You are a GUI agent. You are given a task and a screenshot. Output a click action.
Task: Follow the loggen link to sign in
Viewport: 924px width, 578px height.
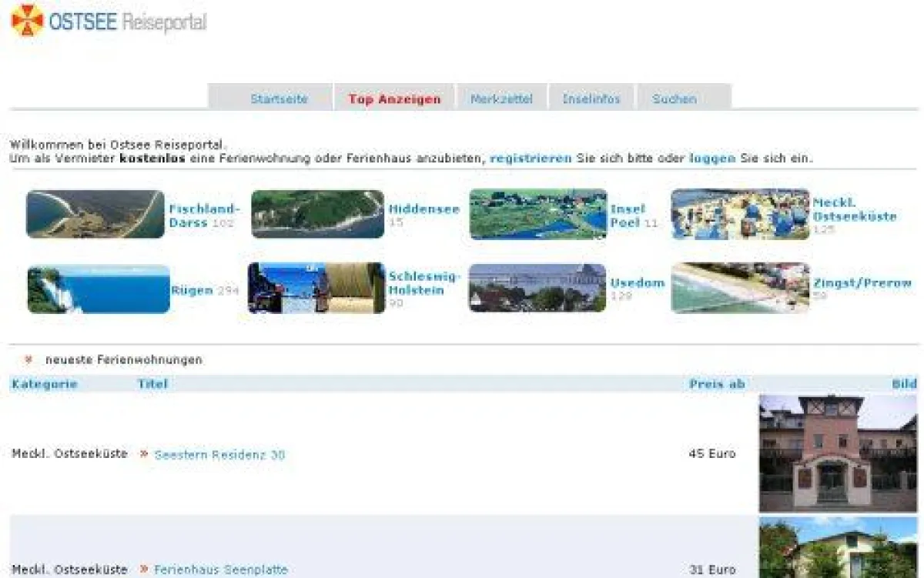712,159
